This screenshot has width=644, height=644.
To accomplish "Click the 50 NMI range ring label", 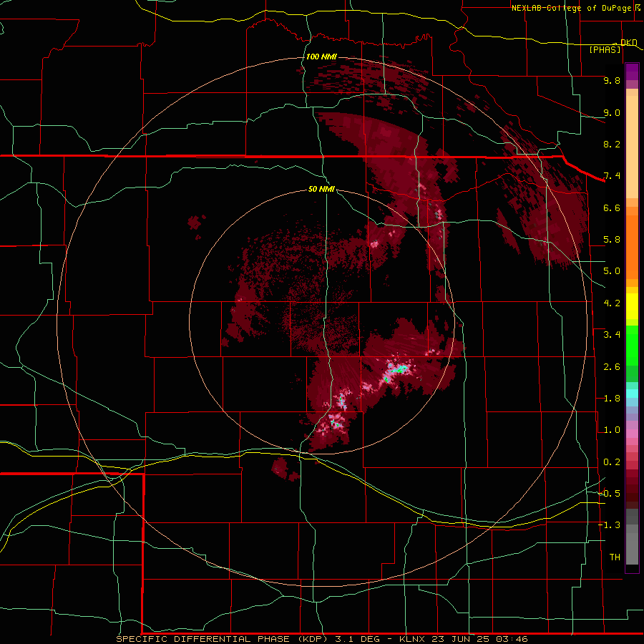I will coord(321,189).
